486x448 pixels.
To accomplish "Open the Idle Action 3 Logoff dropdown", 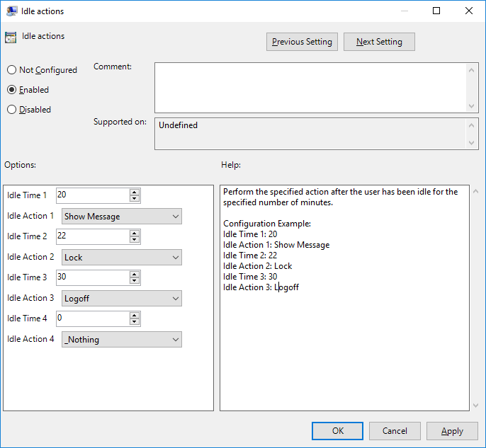I will [x=122, y=299].
